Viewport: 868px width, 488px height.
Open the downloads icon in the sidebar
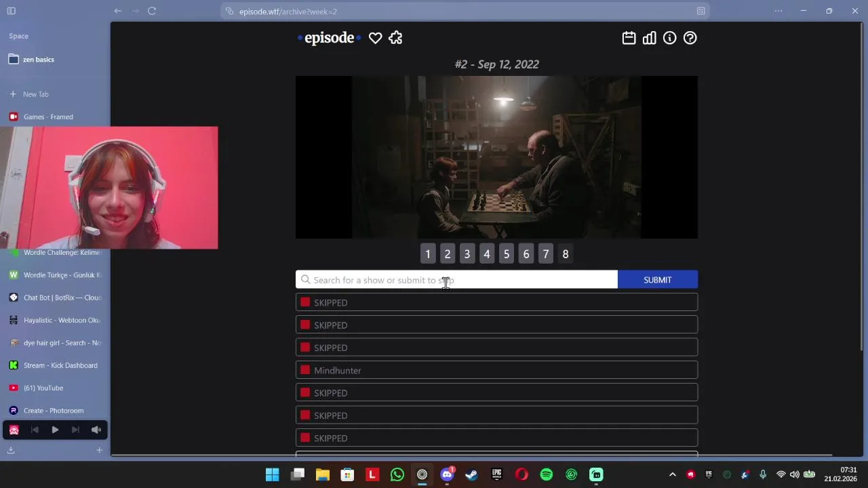coord(11,450)
